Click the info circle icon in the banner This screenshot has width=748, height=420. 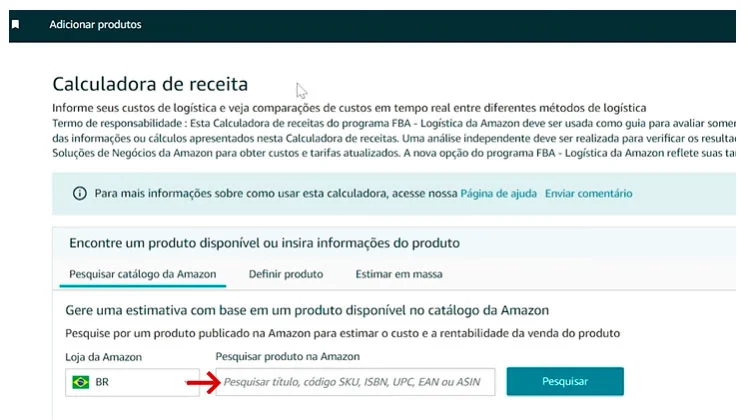(80, 193)
